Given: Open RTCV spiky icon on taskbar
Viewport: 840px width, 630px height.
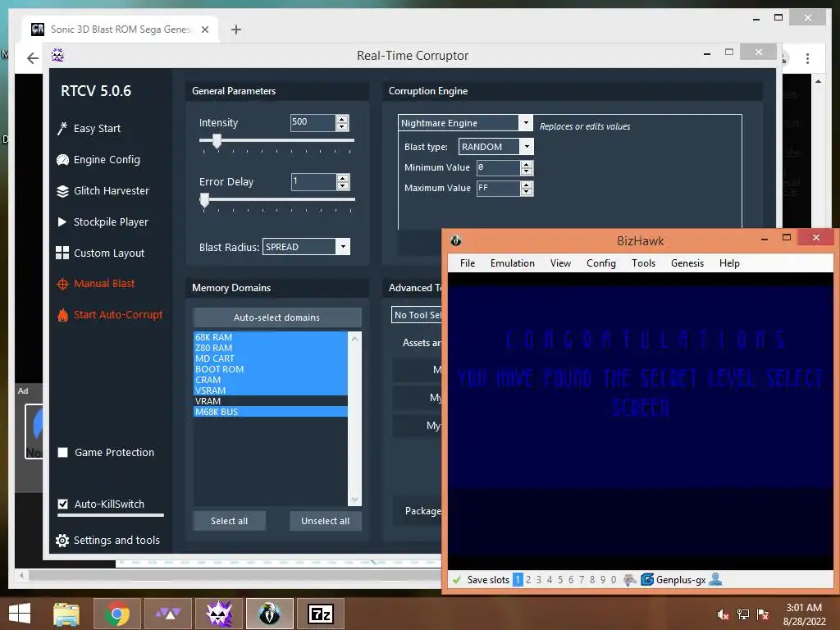Looking at the screenshot, I should [x=219, y=614].
